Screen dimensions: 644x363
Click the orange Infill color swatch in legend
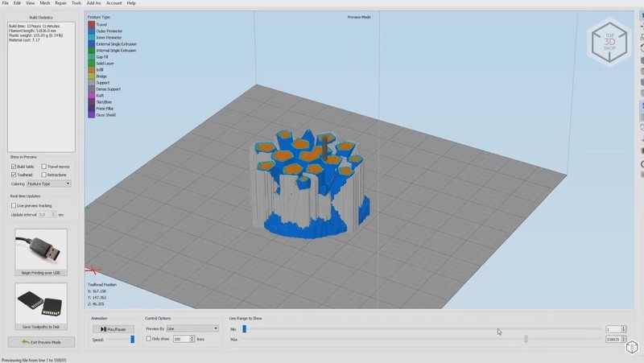tap(92, 70)
